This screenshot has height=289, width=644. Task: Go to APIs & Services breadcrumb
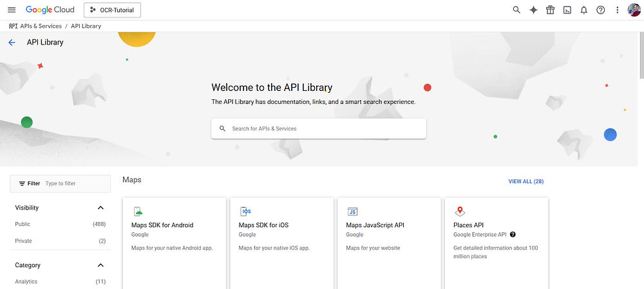[41, 26]
